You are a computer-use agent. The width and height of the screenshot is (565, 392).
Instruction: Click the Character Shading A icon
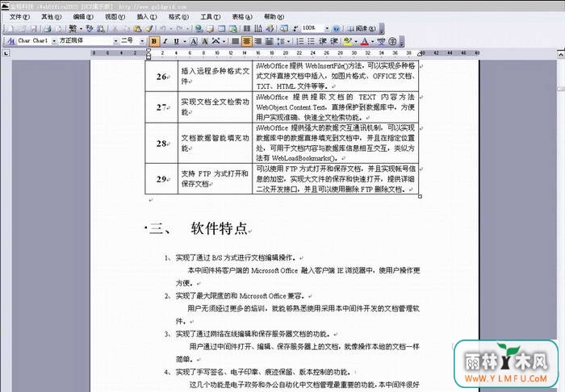pyautogui.click(x=205, y=41)
